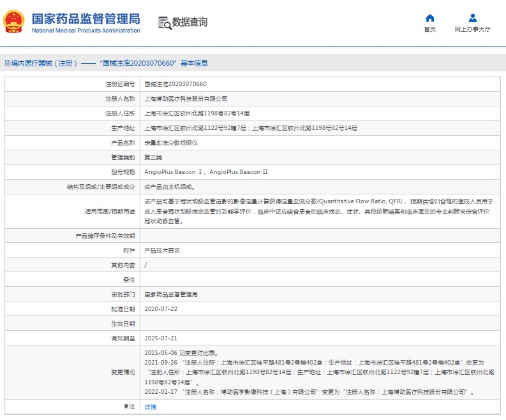Click the document icon before 境内医疗器械
The width and height of the screenshot is (506, 420).
coord(8,63)
